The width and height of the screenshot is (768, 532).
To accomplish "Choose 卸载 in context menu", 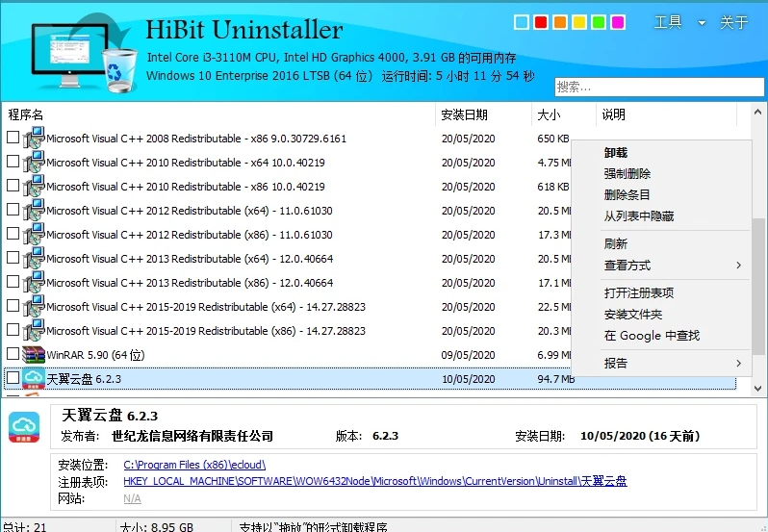I will pos(616,153).
